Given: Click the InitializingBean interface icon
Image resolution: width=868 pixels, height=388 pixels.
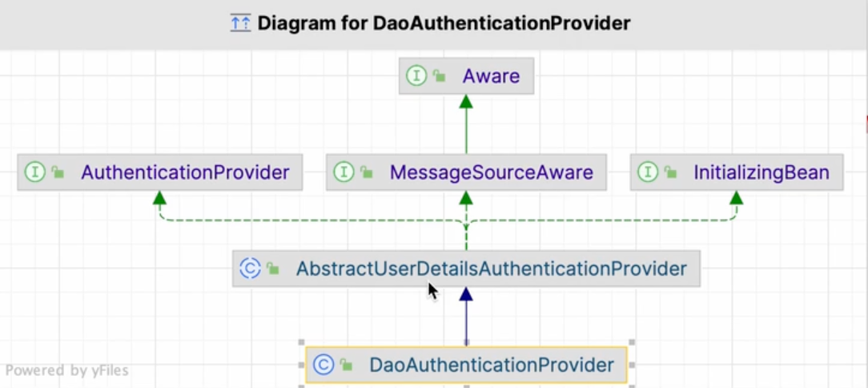Looking at the screenshot, I should pyautogui.click(x=648, y=172).
